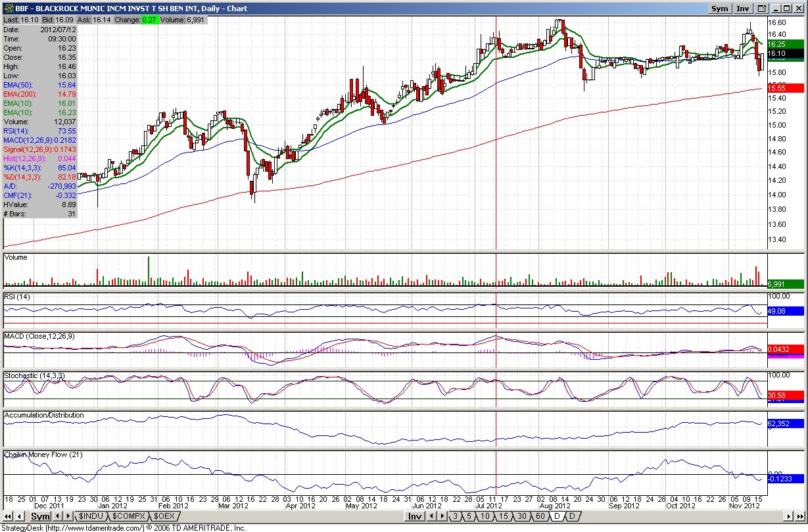Click the Hist(12,26,9) 0.044 row

40,159
